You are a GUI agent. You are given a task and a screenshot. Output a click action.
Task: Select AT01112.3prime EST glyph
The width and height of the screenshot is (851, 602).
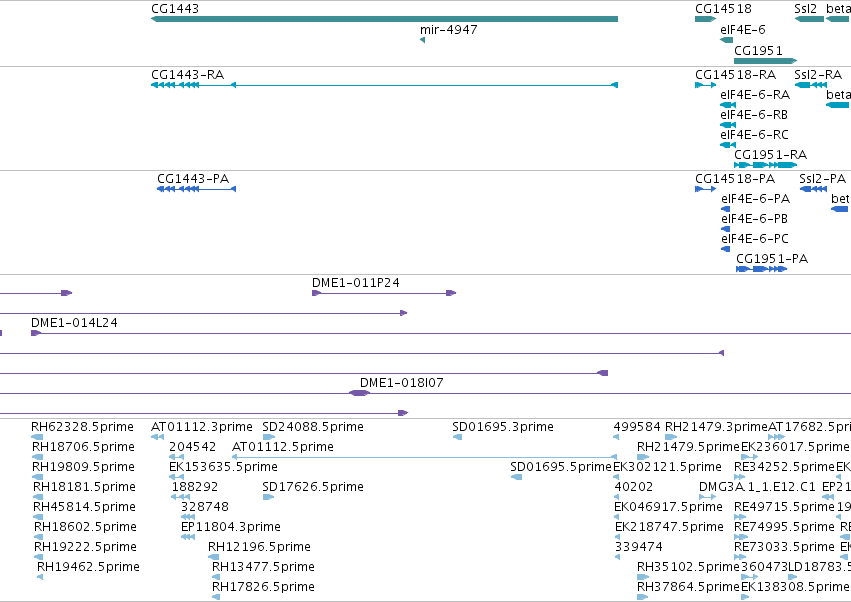tap(157, 437)
